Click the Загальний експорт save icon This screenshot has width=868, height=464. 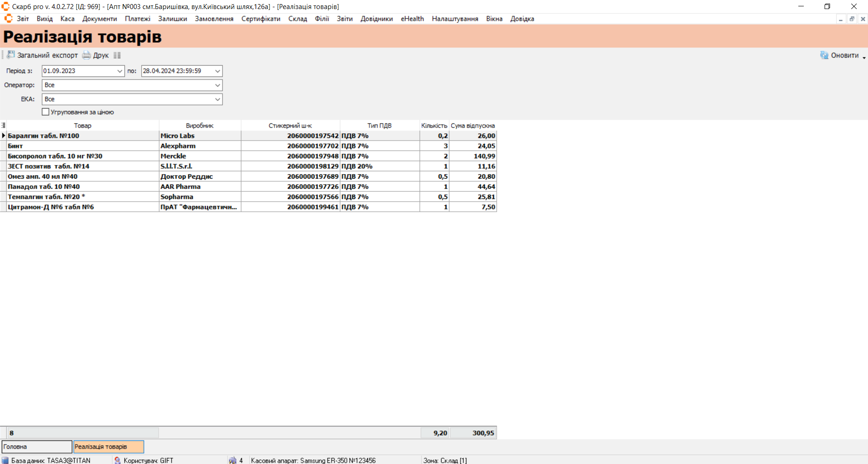tap(11, 55)
